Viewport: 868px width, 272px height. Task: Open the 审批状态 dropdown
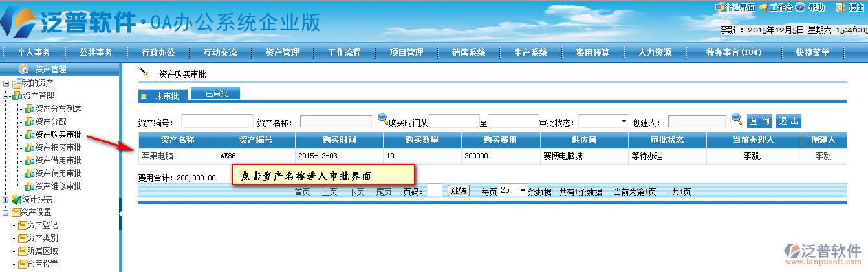tap(603, 121)
